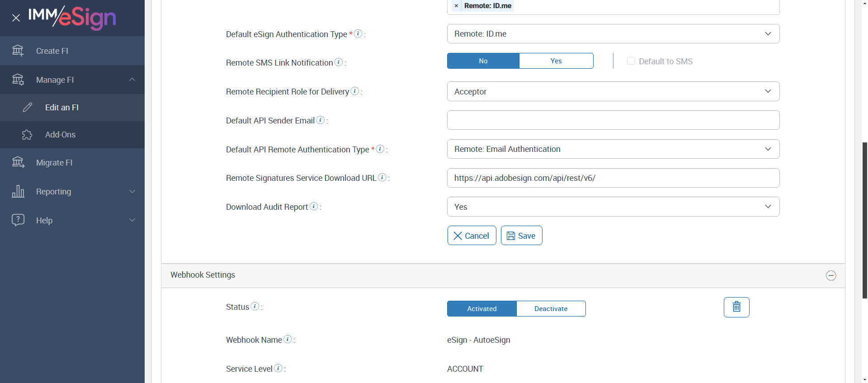Open Migrate FI in the sidebar
This screenshot has height=383, width=868.
(x=54, y=163)
